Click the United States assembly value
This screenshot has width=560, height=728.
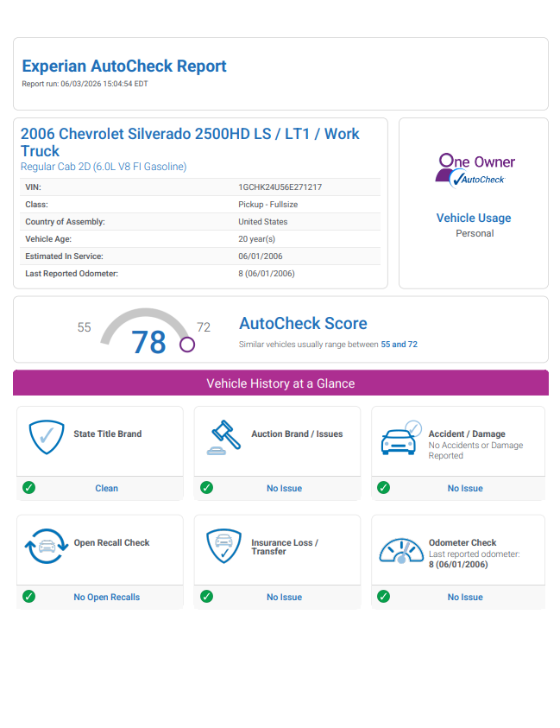pos(263,221)
